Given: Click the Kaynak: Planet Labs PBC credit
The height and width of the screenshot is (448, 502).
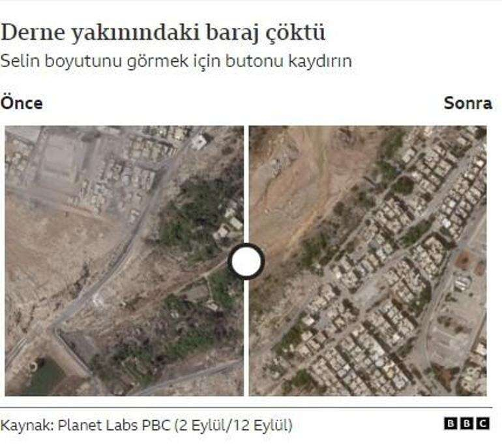Looking at the screenshot, I should tap(146, 425).
